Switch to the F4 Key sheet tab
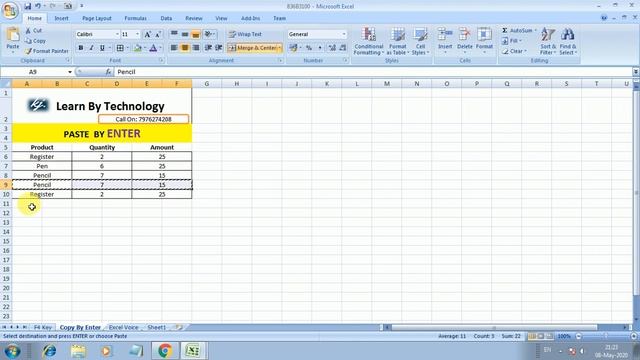Image resolution: width=640 pixels, height=360 pixels. pos(43,327)
